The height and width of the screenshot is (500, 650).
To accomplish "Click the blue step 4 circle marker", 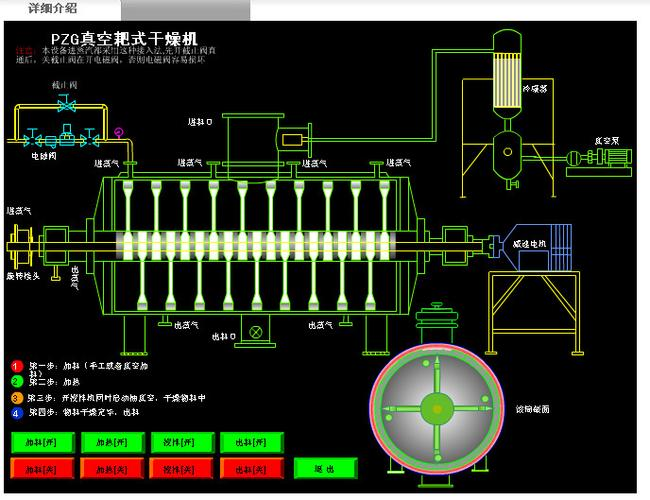I will click(16, 411).
